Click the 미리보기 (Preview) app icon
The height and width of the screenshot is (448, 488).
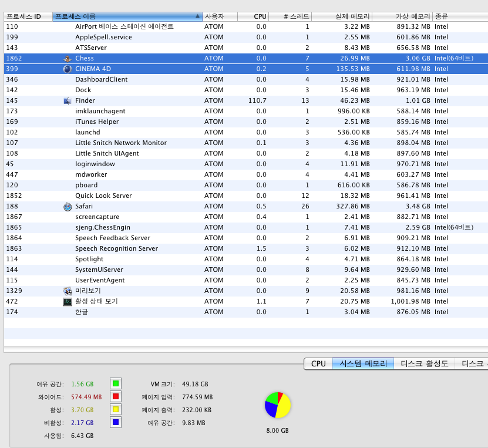click(67, 291)
